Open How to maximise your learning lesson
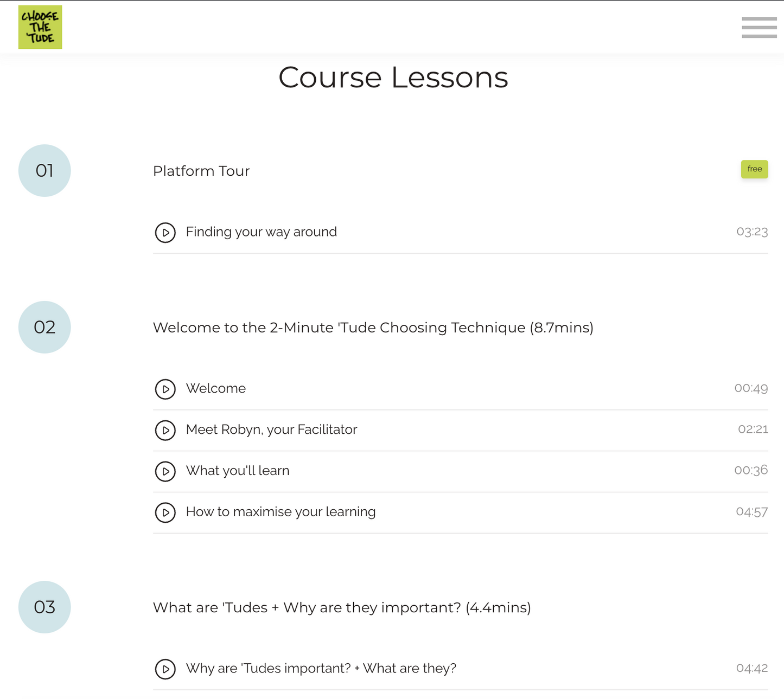784x699 pixels. pyautogui.click(x=281, y=512)
